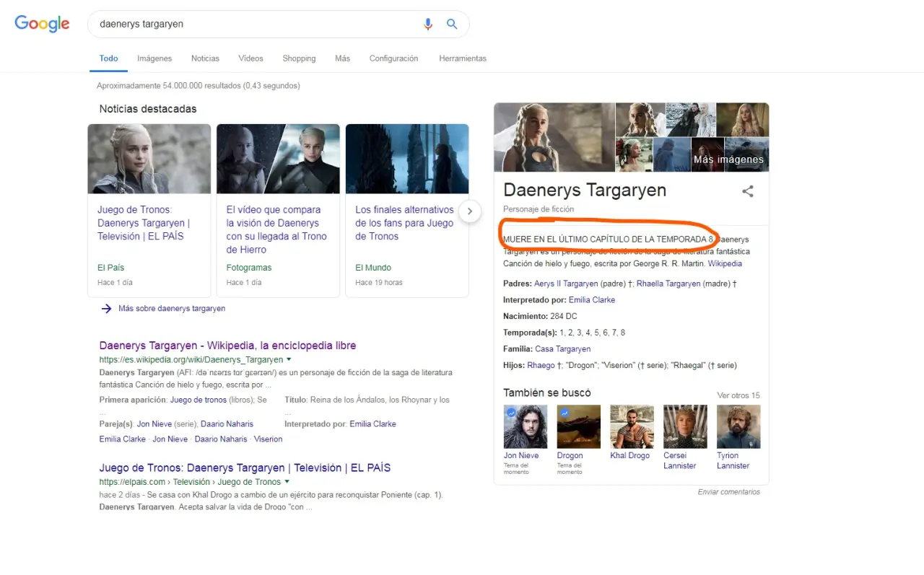Switch to the Imágenes tab

coord(154,58)
